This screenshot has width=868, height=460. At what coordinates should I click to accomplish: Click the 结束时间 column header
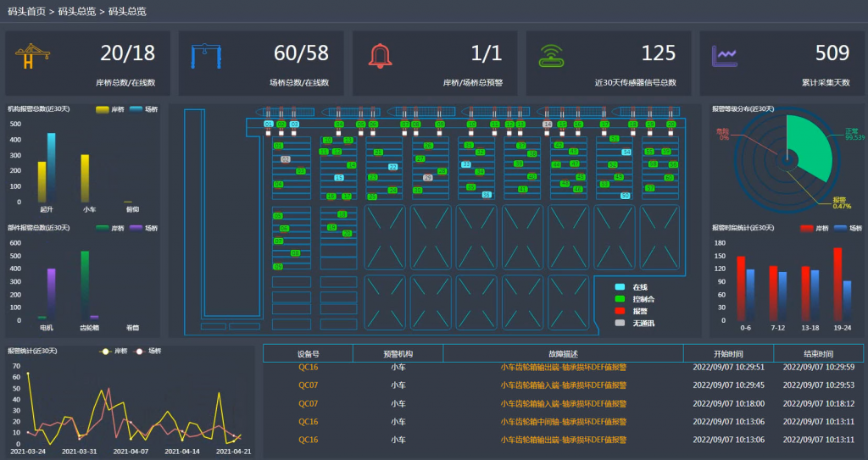[818, 354]
